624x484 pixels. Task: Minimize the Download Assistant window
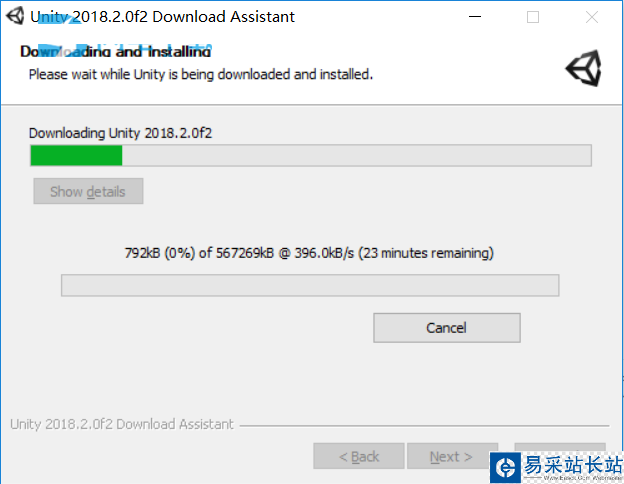pyautogui.click(x=475, y=17)
